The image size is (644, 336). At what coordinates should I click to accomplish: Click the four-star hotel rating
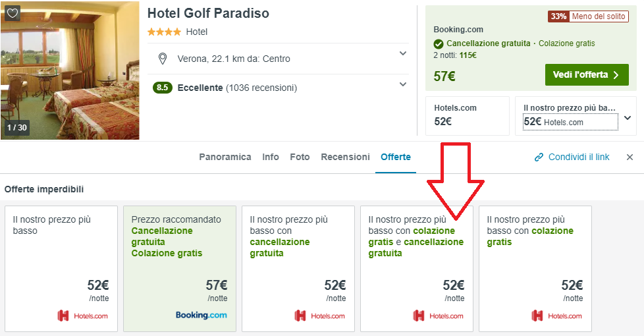point(165,32)
